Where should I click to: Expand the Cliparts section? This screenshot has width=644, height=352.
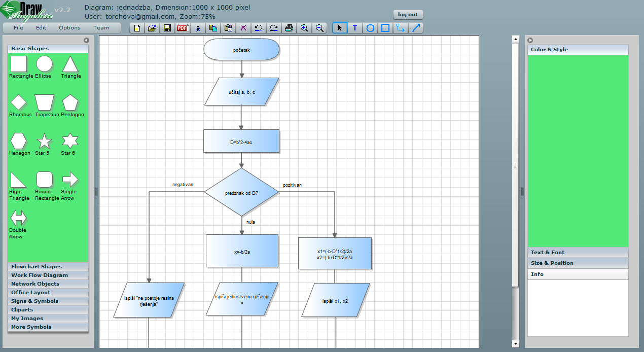(x=48, y=309)
